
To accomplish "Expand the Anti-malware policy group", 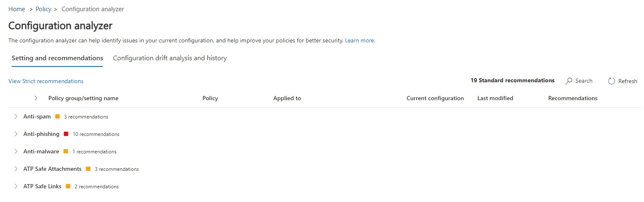I will 16,152.
